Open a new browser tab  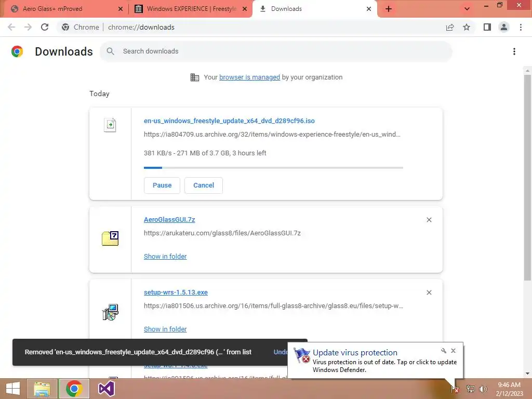(x=389, y=9)
